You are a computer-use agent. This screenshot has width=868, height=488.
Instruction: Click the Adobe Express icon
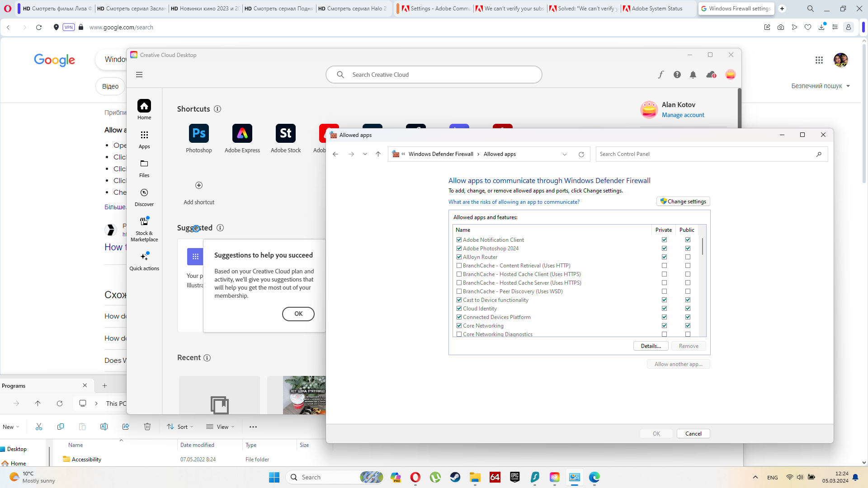(x=242, y=132)
